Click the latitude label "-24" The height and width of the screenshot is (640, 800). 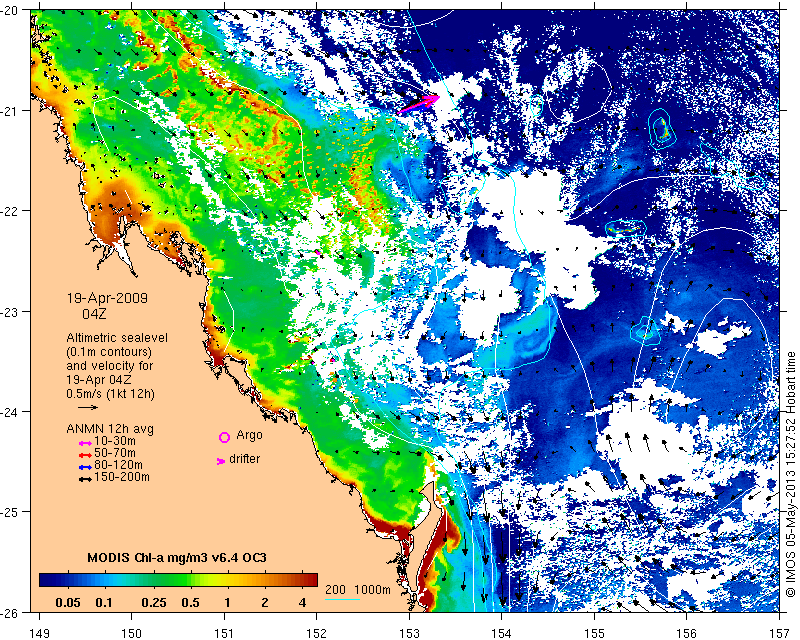[10, 411]
